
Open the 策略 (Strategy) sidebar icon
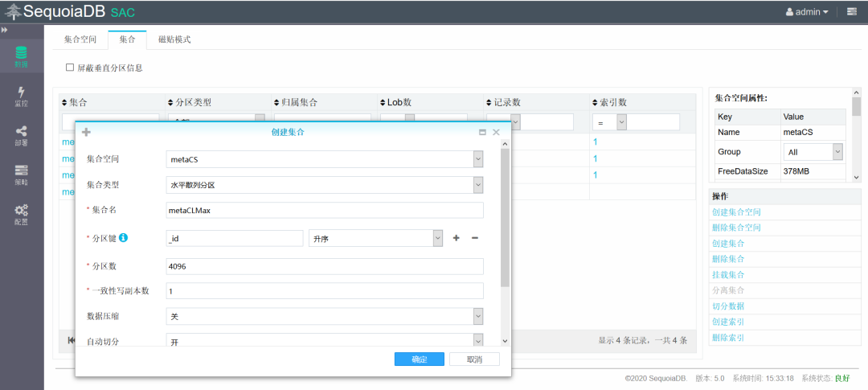point(21,174)
